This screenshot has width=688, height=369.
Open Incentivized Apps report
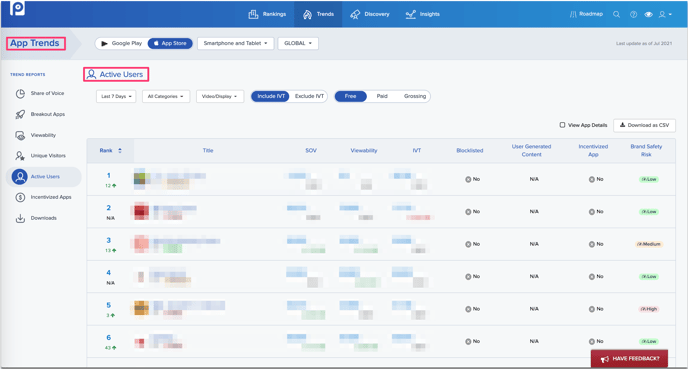pyautogui.click(x=51, y=197)
